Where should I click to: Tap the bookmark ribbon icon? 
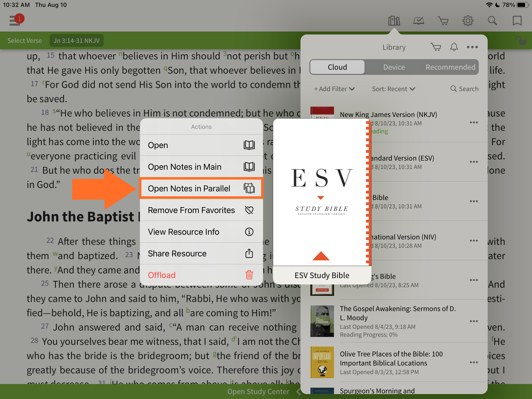(517, 21)
